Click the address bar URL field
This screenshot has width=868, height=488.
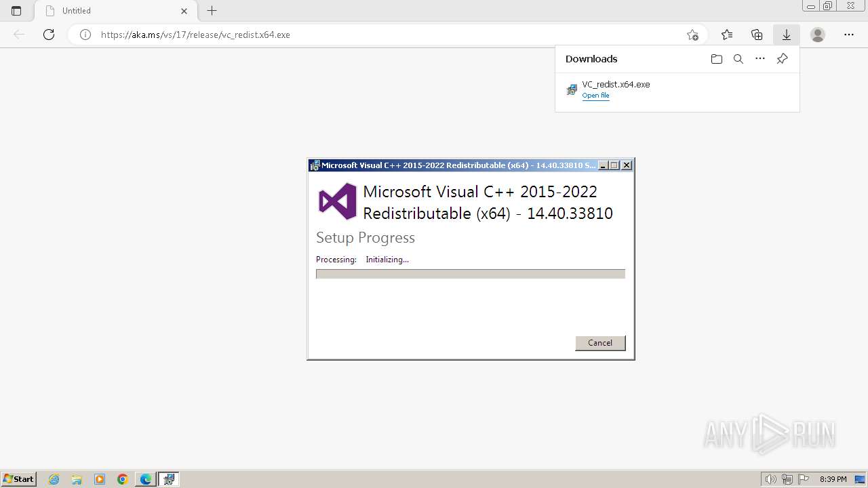[x=387, y=35]
